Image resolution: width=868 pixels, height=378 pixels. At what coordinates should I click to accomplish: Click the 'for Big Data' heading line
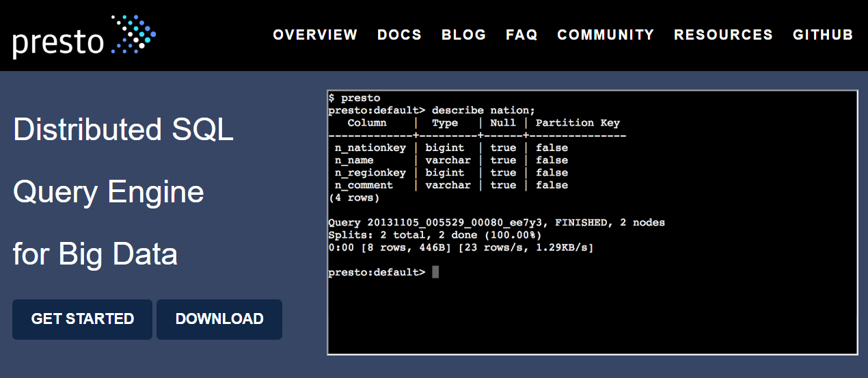(x=95, y=254)
